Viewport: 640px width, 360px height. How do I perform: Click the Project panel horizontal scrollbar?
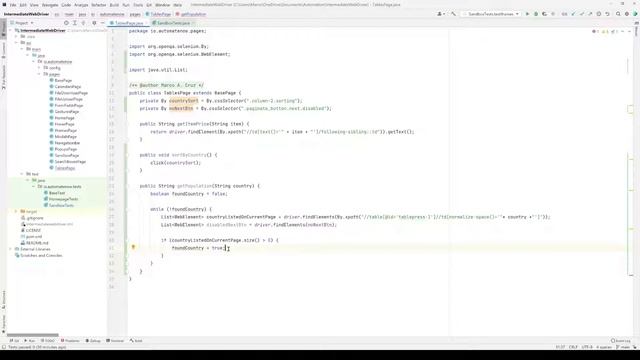[x=32, y=335]
